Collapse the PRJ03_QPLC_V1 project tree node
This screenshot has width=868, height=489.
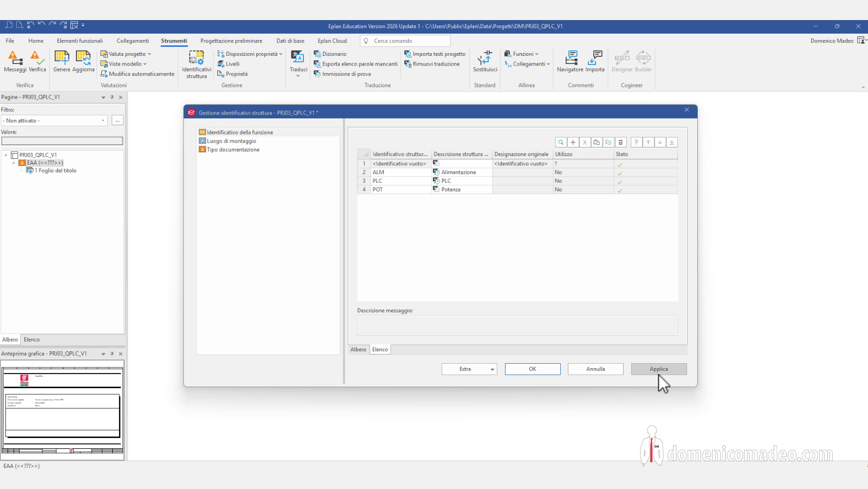click(x=6, y=155)
